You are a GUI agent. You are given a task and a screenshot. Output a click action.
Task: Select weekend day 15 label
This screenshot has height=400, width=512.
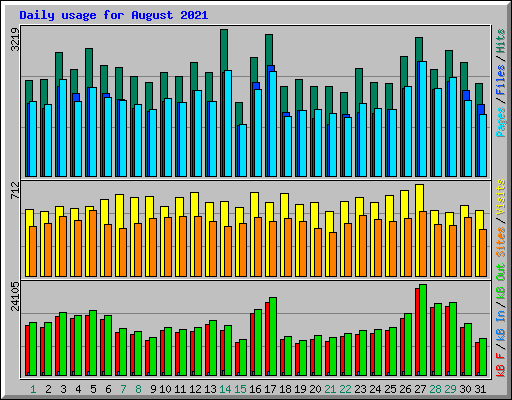click(x=240, y=389)
